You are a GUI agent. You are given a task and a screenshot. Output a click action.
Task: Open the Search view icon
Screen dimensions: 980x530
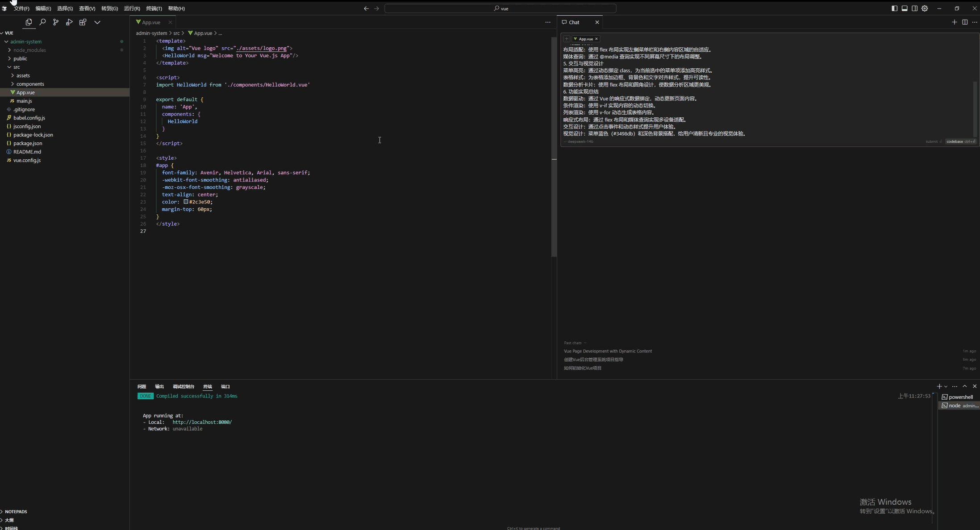pos(42,22)
